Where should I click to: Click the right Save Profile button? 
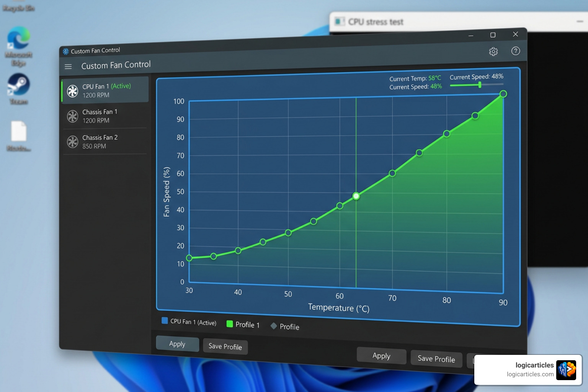click(436, 359)
